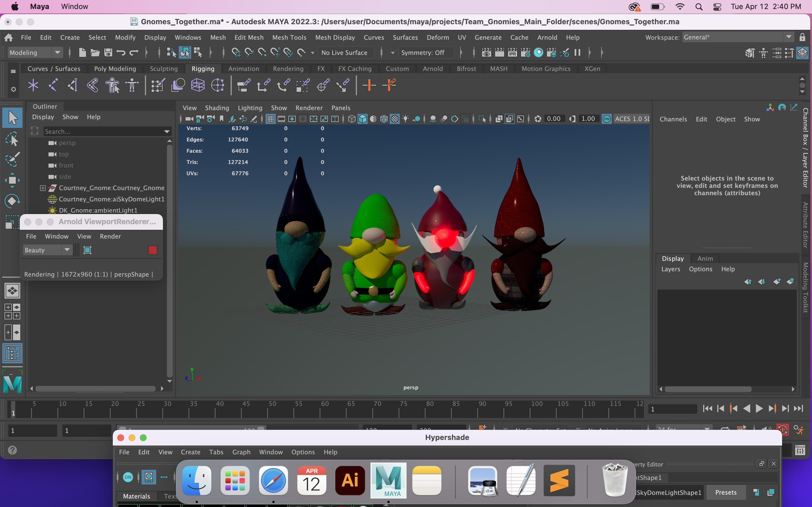Open Adobe Illustrator from the Dock

[350, 481]
